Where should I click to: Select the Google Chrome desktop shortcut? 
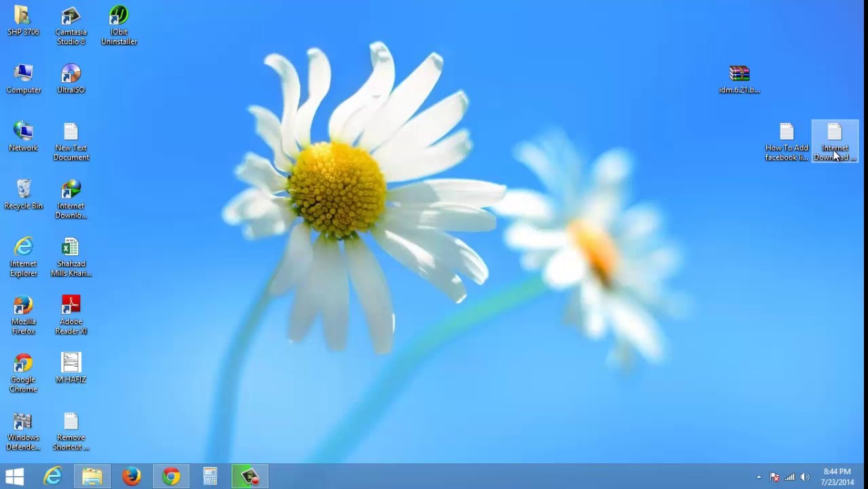(23, 374)
